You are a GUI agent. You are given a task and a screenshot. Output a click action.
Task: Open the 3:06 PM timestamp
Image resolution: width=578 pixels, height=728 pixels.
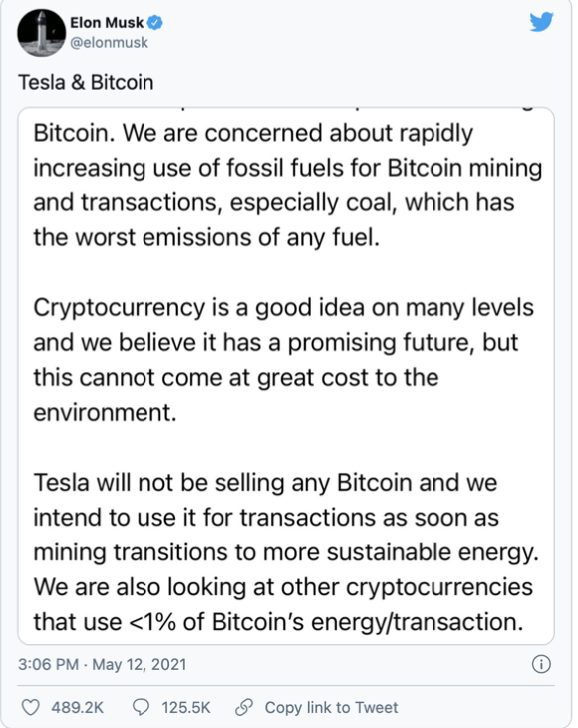tap(48, 664)
